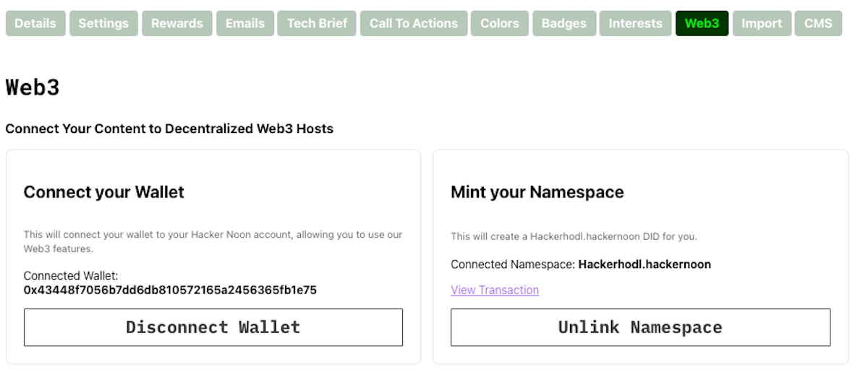Select the Emails tab

(244, 23)
